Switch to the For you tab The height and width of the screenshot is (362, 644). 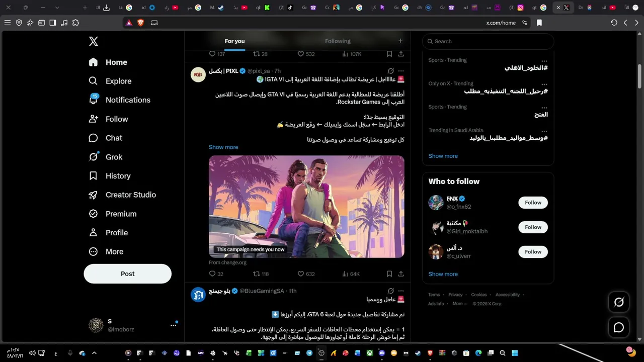[234, 41]
